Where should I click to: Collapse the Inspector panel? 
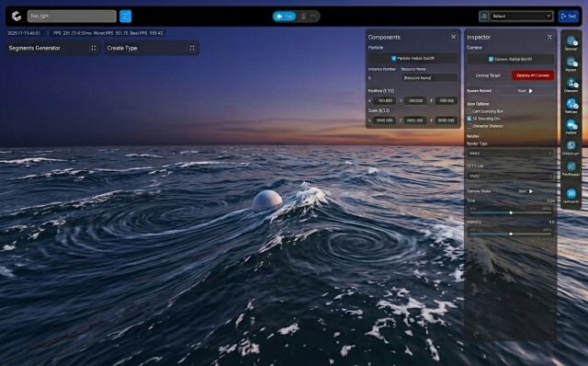coord(549,37)
